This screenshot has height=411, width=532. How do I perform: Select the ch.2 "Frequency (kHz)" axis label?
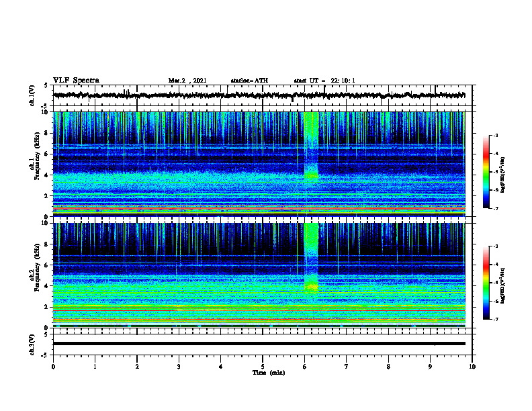(x=38, y=267)
